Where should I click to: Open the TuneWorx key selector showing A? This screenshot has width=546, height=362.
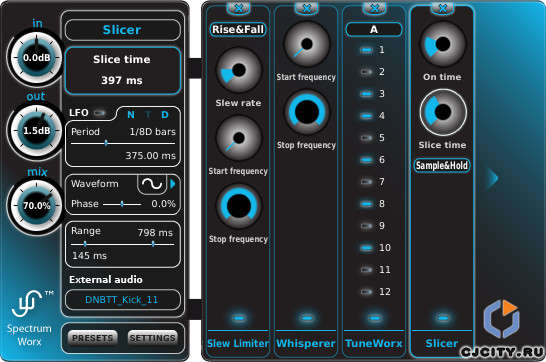[x=374, y=30]
